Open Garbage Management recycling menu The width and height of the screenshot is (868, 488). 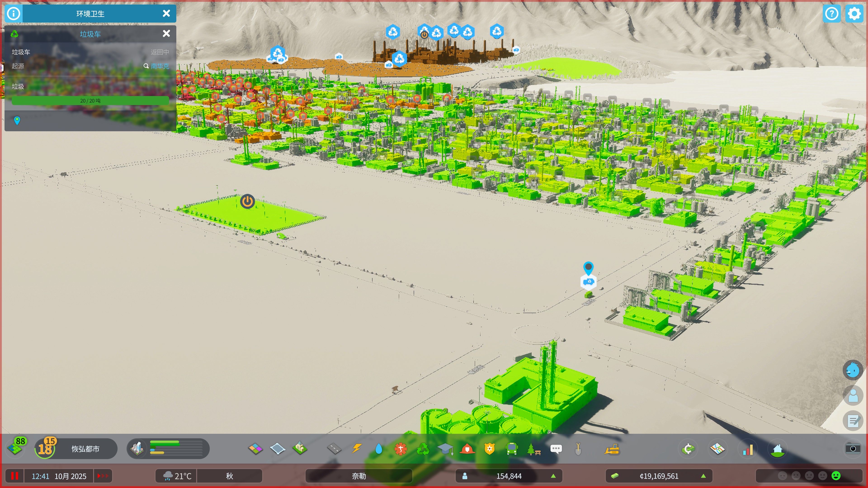(423, 449)
